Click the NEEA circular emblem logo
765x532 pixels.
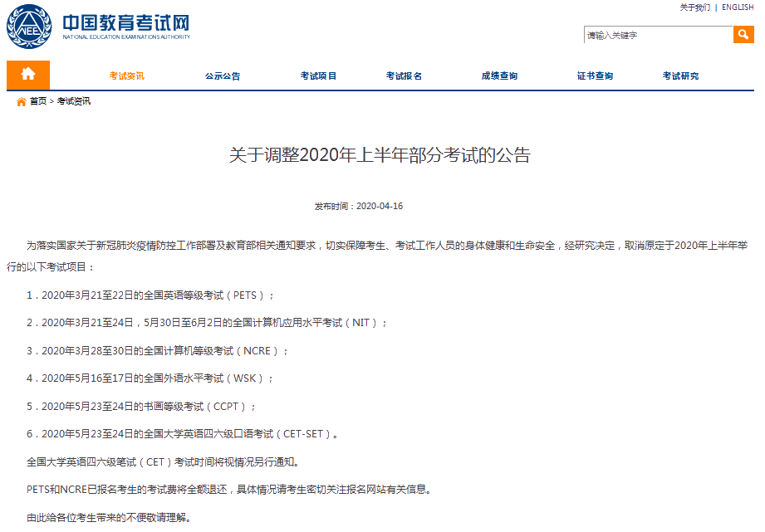(31, 26)
